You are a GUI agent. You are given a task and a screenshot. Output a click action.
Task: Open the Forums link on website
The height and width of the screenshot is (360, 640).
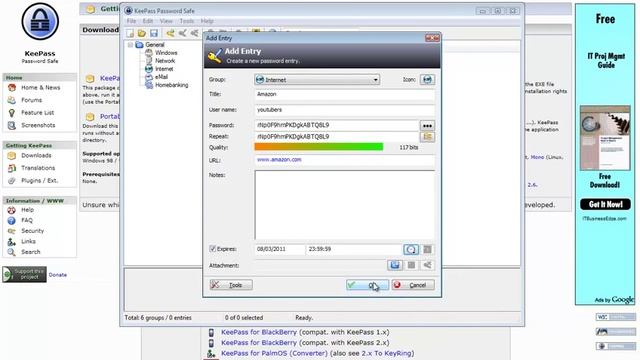[31, 100]
